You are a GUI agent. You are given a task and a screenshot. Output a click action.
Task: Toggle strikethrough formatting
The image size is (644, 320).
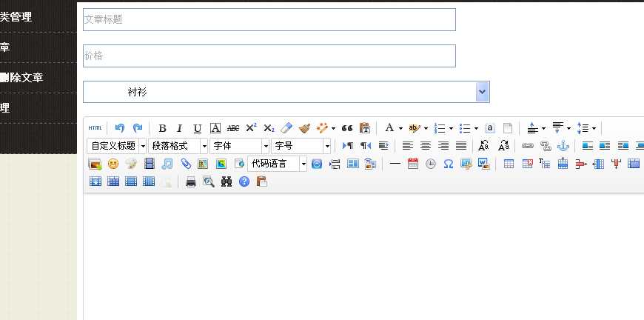pos(233,128)
